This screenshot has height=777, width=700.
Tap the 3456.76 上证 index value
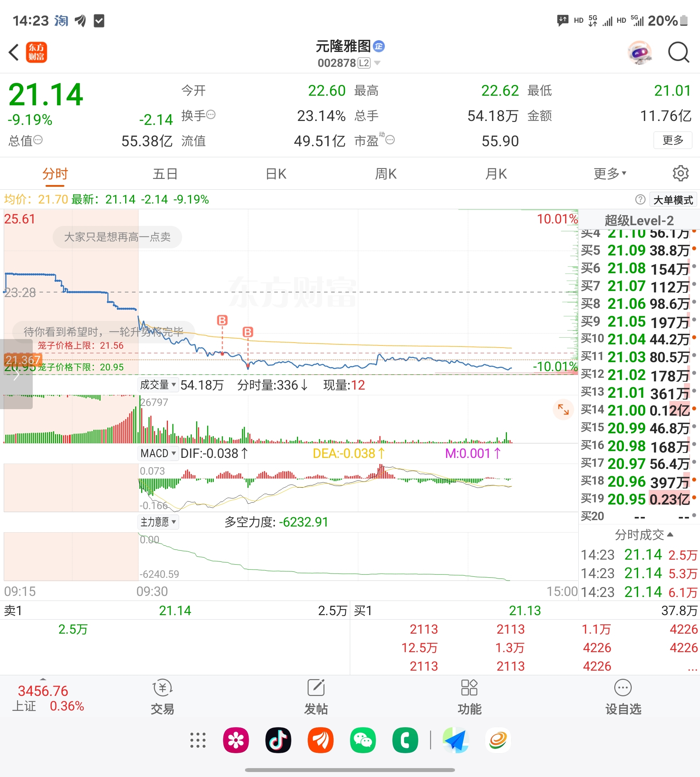coord(43,691)
